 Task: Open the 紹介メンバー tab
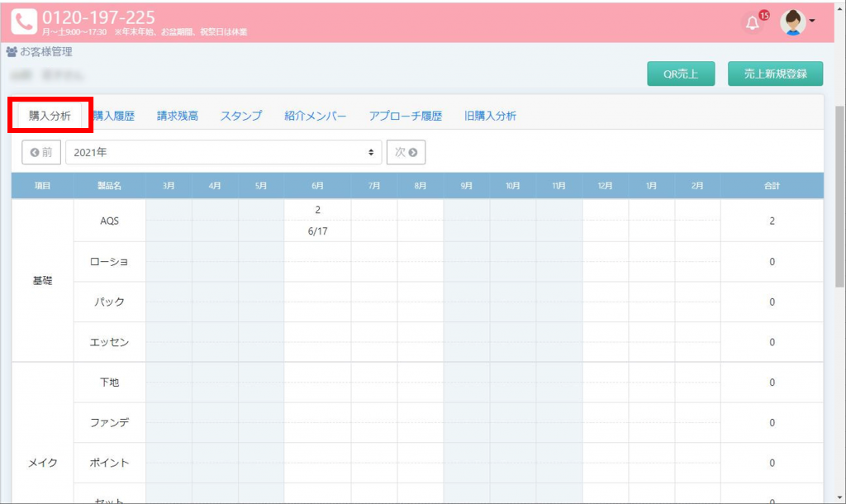tap(316, 116)
